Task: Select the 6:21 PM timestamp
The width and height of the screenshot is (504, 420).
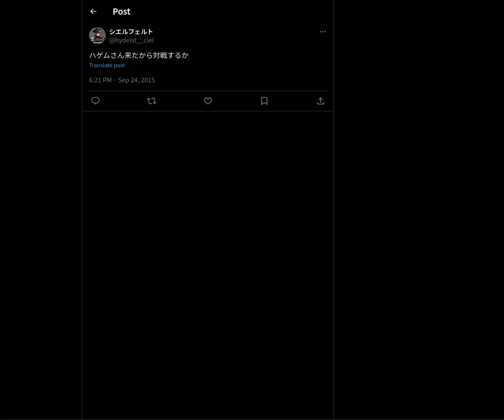Action: click(x=100, y=80)
